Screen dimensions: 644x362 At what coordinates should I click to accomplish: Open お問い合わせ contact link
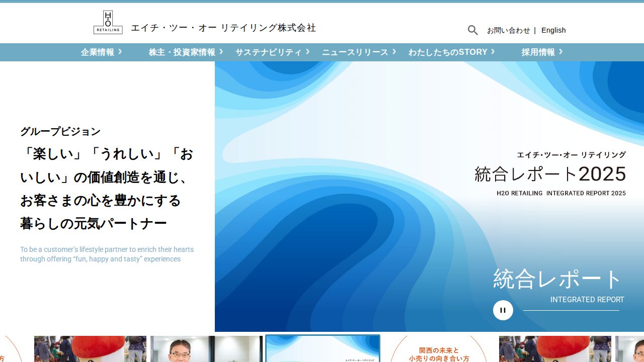pos(508,30)
